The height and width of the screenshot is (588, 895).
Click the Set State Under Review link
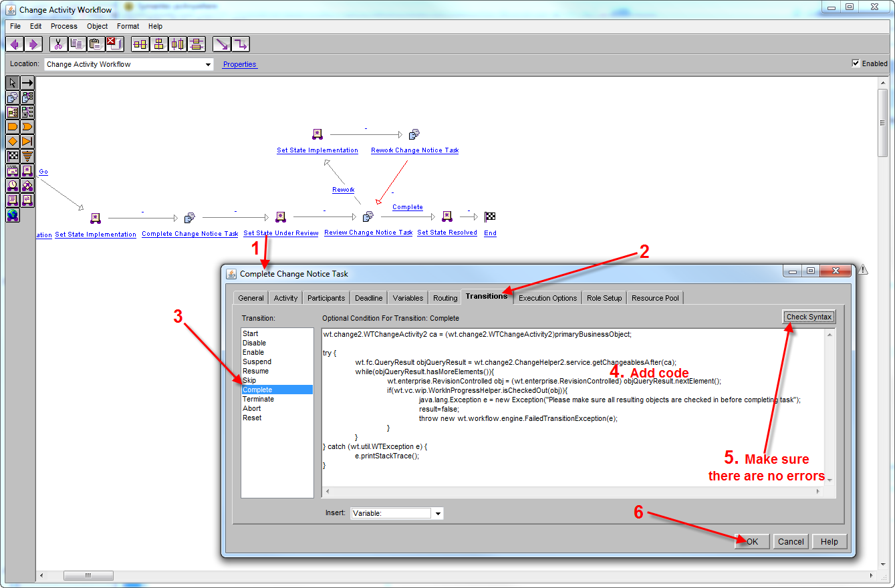click(x=281, y=233)
